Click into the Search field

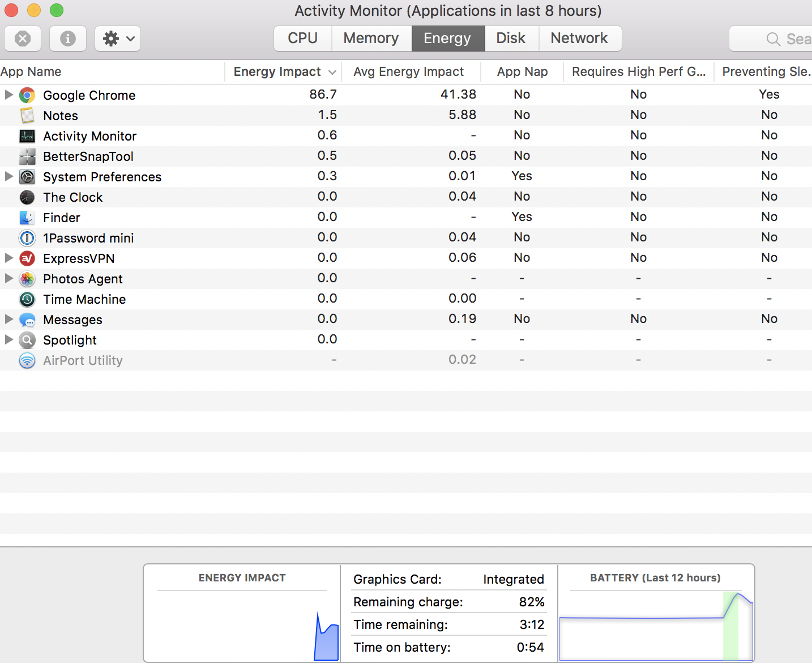[771, 39]
